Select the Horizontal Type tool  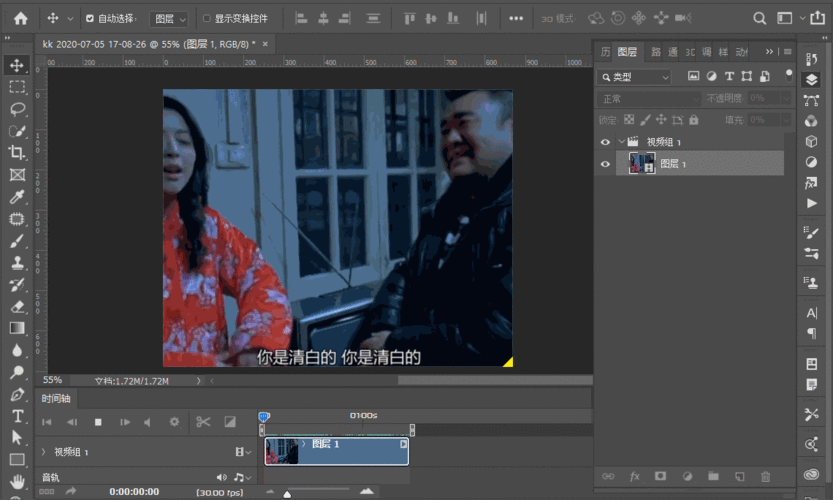[17, 416]
